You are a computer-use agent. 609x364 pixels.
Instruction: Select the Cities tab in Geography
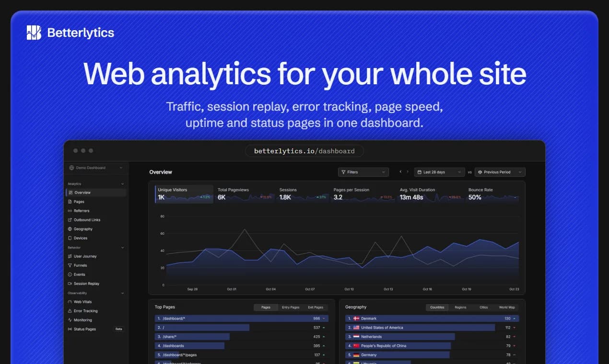(x=484, y=307)
